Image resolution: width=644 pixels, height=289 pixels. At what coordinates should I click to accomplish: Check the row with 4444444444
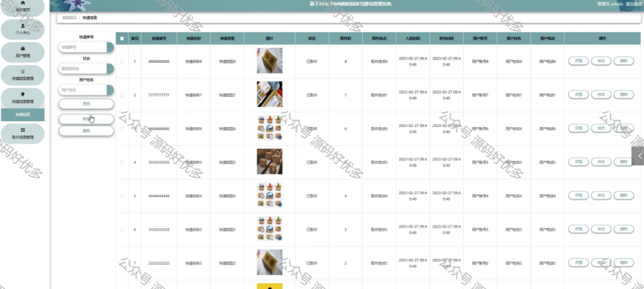coord(122,196)
